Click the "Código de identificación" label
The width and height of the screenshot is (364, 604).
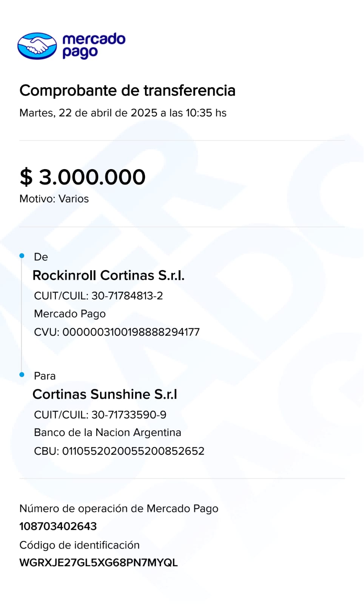(x=79, y=545)
